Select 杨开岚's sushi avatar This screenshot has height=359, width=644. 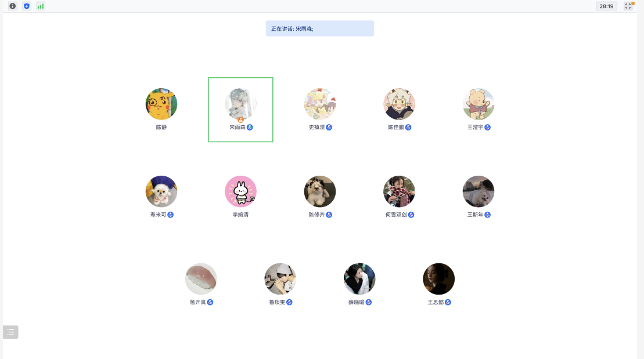(201, 278)
